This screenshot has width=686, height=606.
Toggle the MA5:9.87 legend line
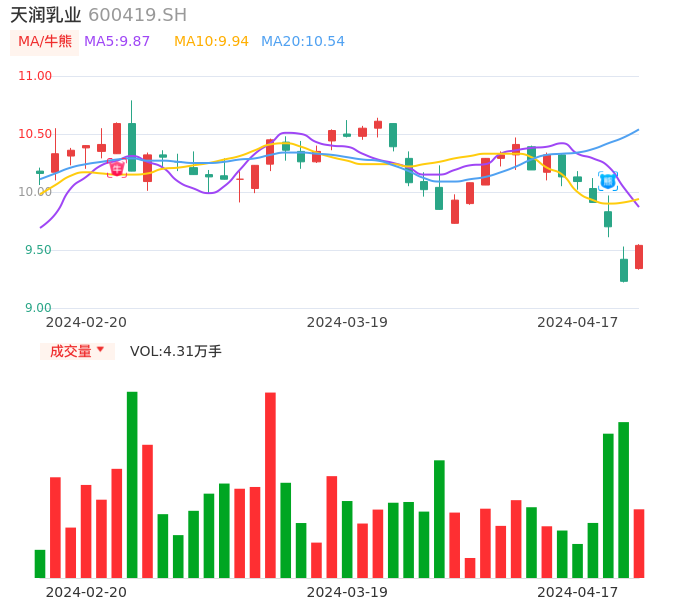point(117,42)
